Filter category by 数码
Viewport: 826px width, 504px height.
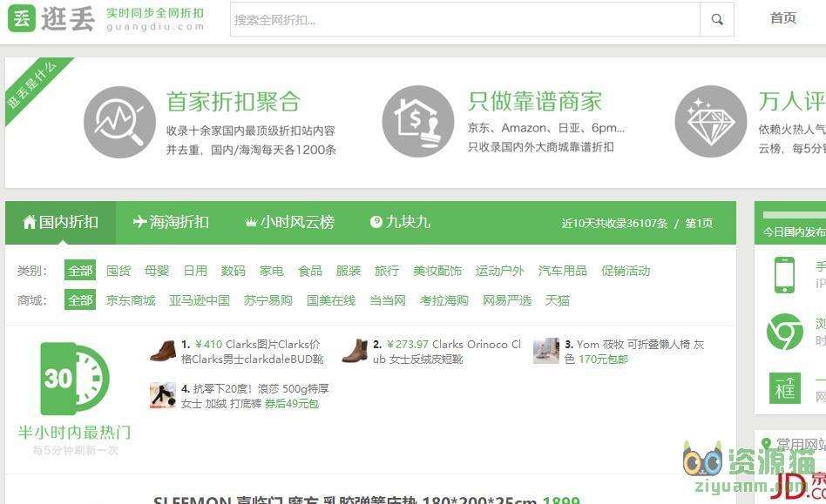click(x=234, y=271)
